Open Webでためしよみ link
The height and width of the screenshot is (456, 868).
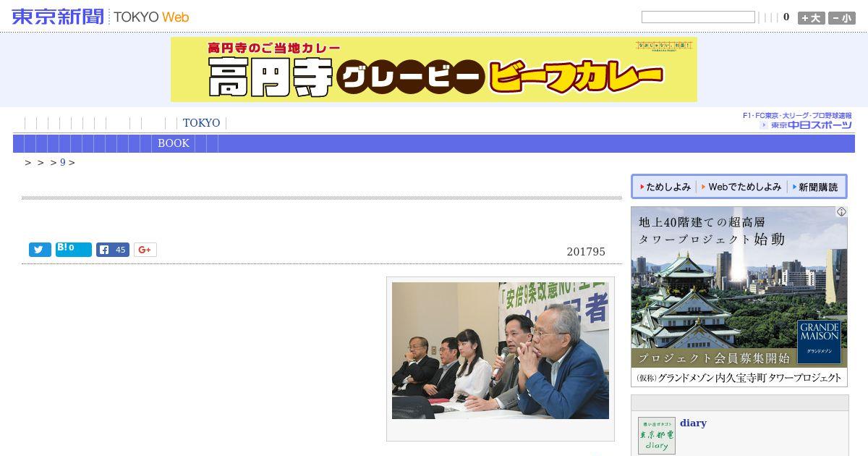click(x=741, y=187)
